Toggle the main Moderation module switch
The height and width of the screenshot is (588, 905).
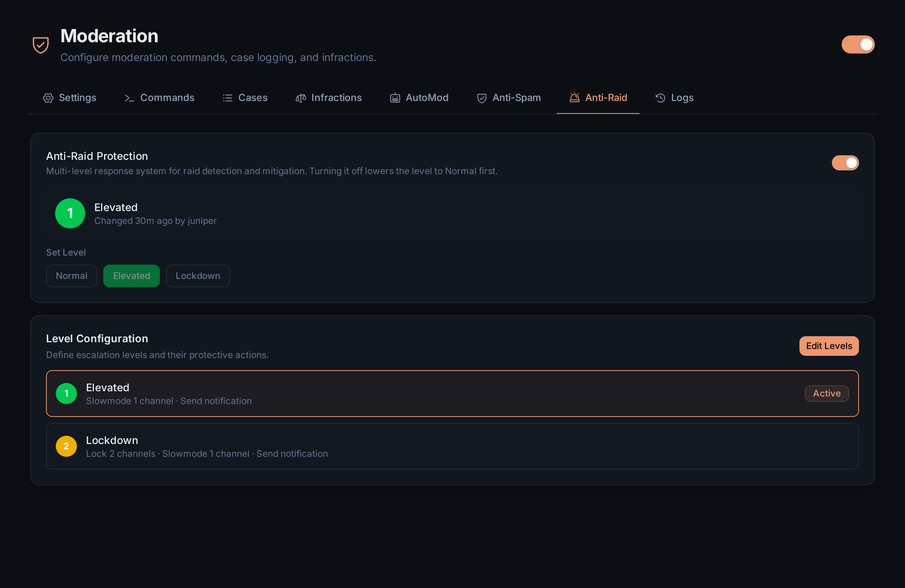[858, 45]
